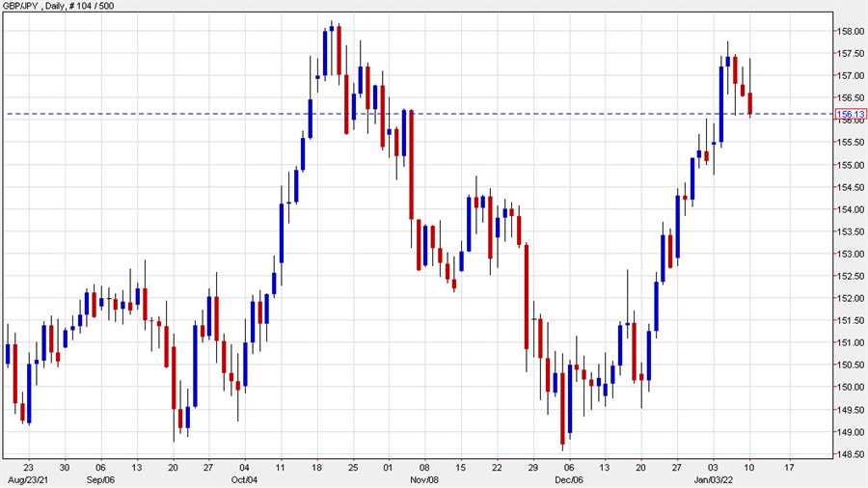Click the Nov/08 date label
Screen dimensions: 868x488
click(x=424, y=479)
